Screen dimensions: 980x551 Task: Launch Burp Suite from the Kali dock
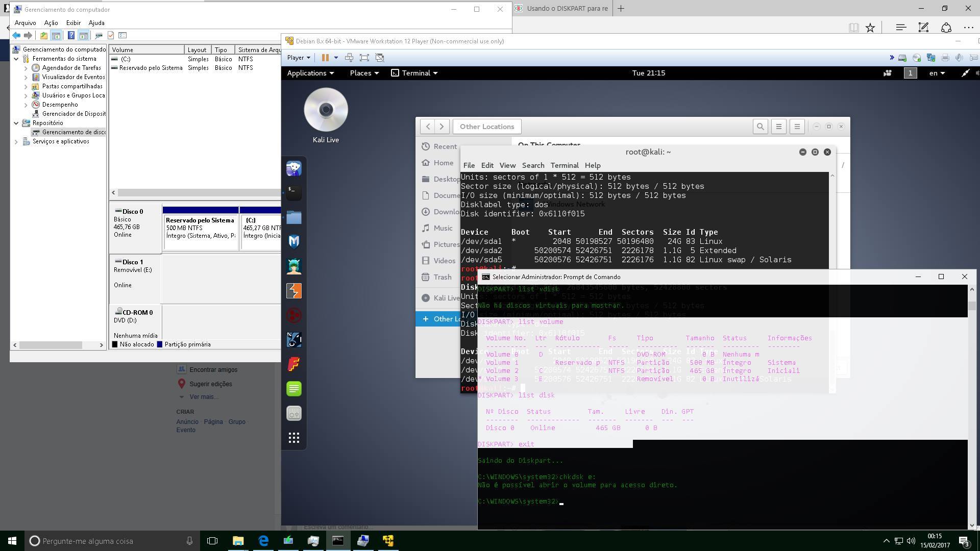[x=294, y=291]
